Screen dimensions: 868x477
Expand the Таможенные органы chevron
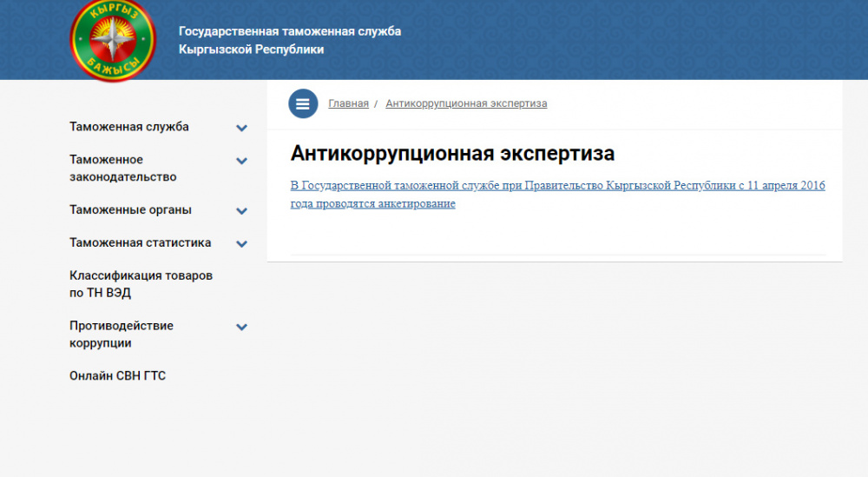coord(242,211)
